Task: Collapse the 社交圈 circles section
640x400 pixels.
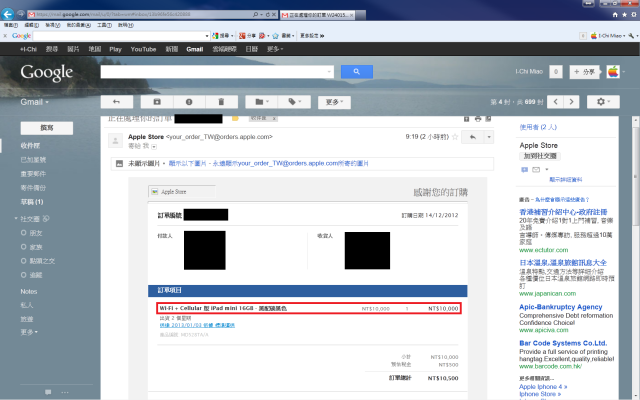Action: click(x=16, y=219)
